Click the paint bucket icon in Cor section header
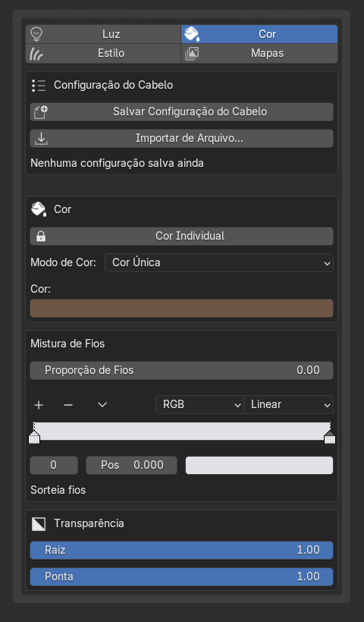This screenshot has height=622, width=364. tap(39, 209)
